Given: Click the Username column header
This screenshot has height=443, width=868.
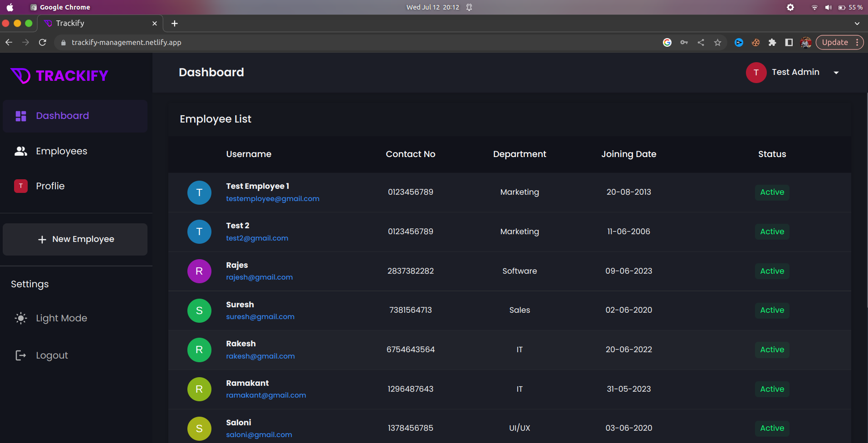Looking at the screenshot, I should (249, 154).
